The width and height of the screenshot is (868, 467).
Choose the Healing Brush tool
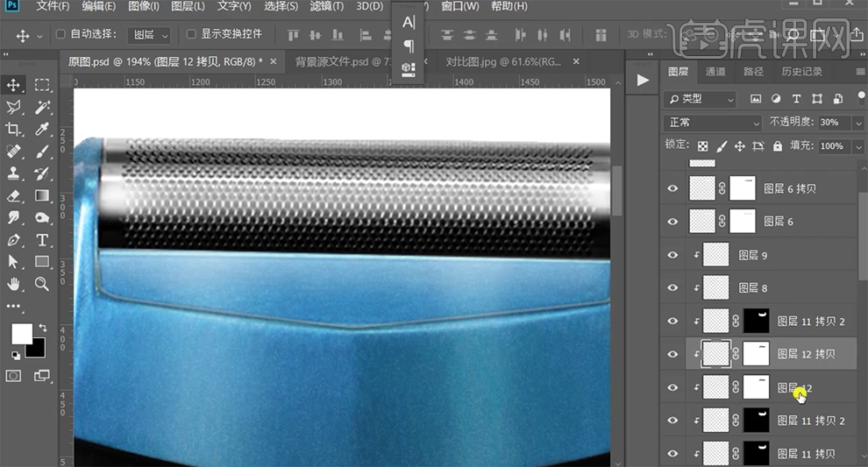(13, 151)
